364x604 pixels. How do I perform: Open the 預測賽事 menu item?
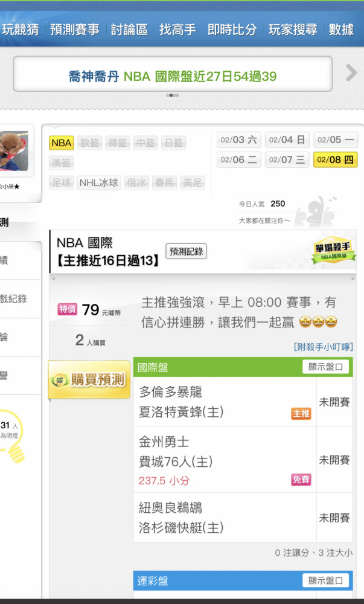(x=75, y=30)
